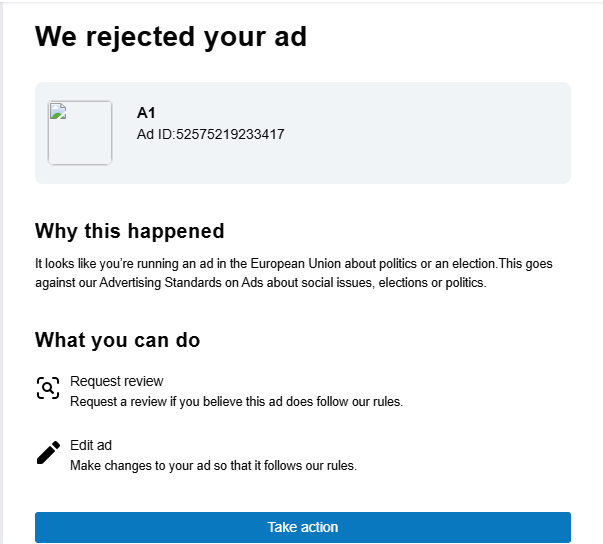Open the A1 ad thumbnail preview

point(80,133)
